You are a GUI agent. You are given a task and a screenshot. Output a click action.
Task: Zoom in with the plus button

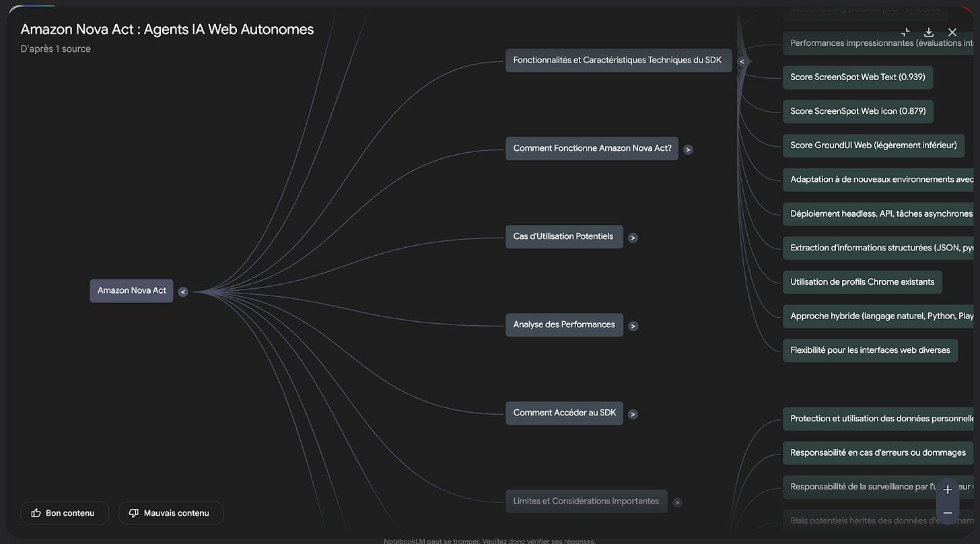click(x=948, y=489)
